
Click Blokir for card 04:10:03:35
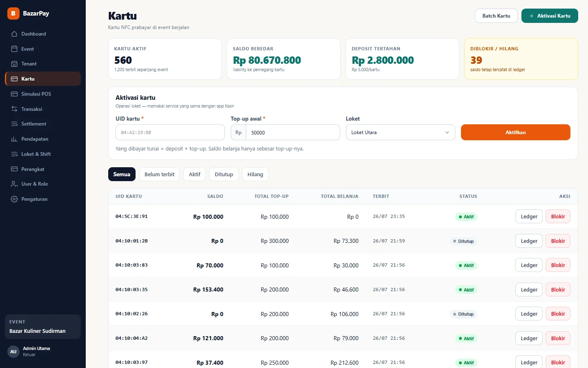click(x=558, y=289)
